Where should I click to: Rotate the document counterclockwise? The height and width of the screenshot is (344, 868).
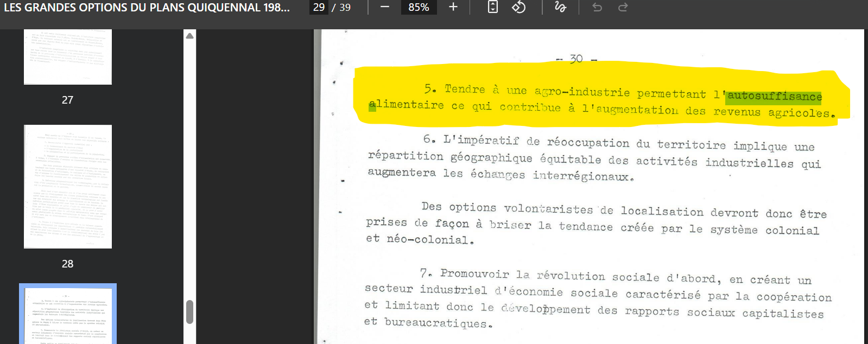518,7
